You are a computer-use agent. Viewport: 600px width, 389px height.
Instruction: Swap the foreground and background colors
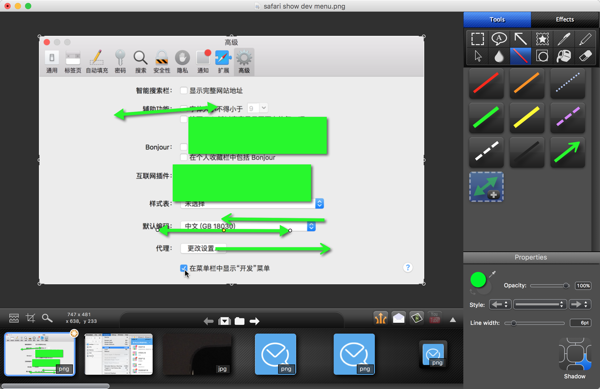click(473, 292)
